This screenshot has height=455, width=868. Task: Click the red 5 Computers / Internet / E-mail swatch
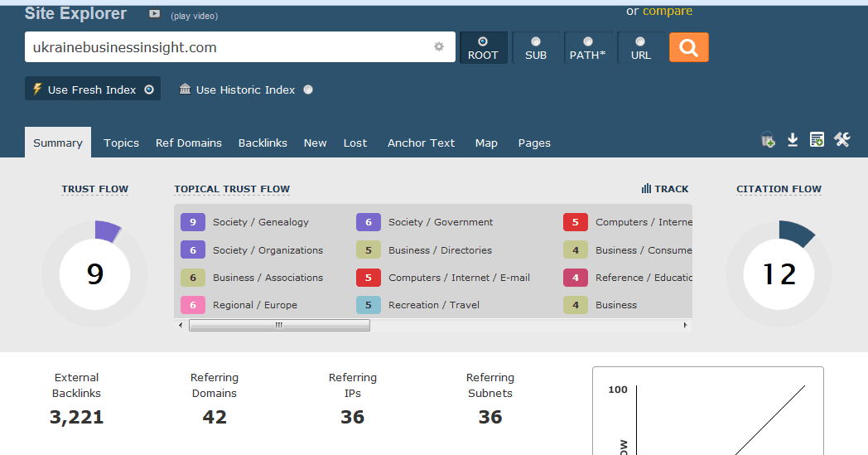(x=368, y=278)
